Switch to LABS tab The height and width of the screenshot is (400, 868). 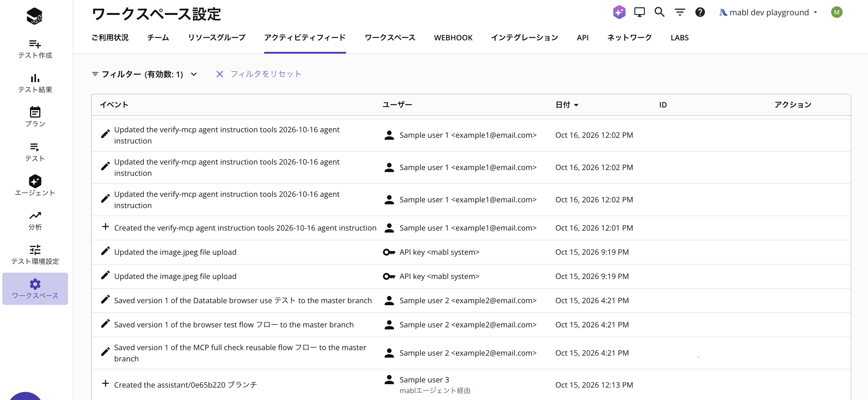click(x=679, y=38)
